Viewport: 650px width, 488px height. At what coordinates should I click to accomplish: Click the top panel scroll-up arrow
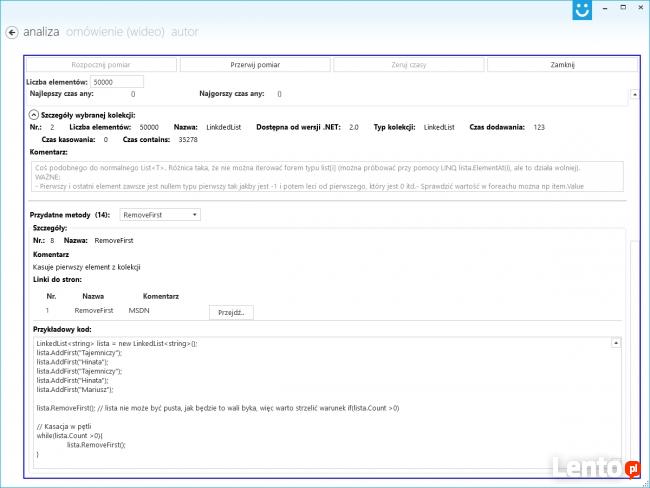pos(632,92)
